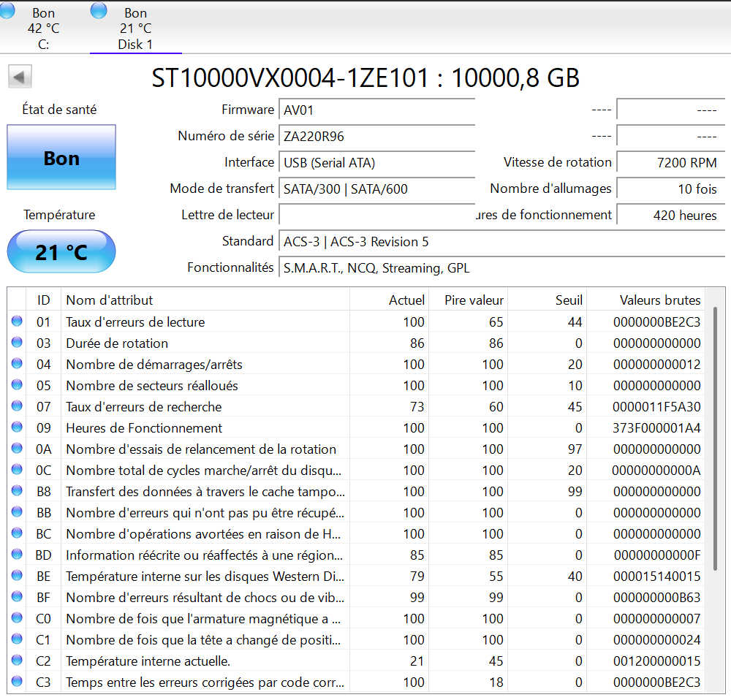The width and height of the screenshot is (731, 700).
Task: Click the Fonctionnalités field
Action: point(501,268)
